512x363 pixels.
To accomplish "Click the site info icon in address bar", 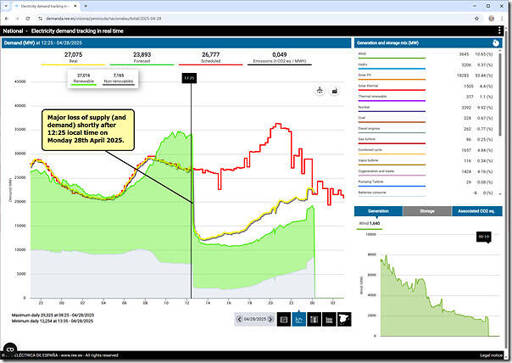I will (x=40, y=19).
